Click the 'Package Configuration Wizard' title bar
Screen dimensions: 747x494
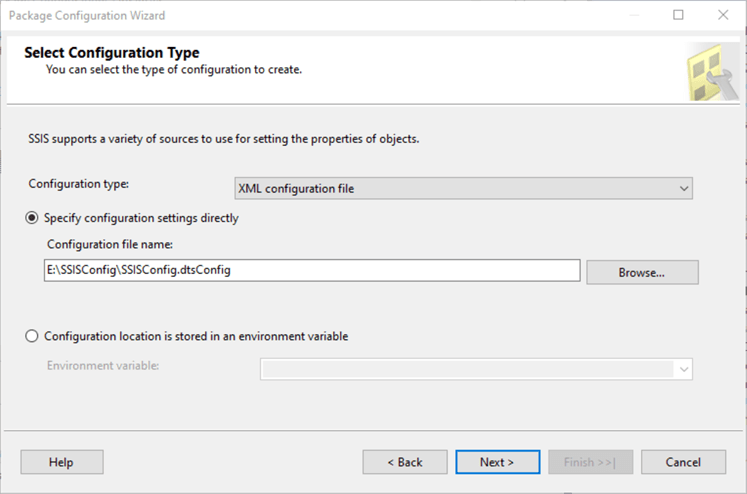click(x=300, y=15)
